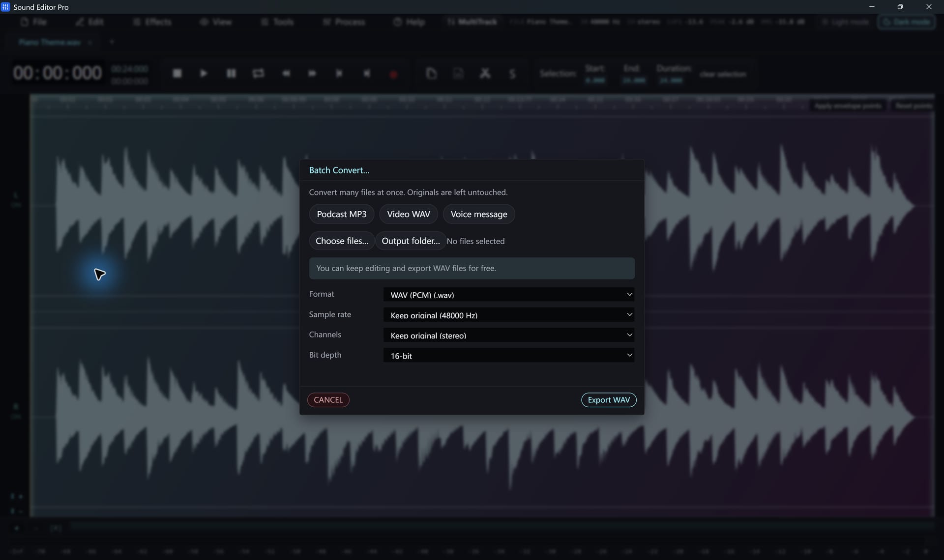Click the Pause icon in transport bar
The width and height of the screenshot is (944, 560).
click(231, 74)
